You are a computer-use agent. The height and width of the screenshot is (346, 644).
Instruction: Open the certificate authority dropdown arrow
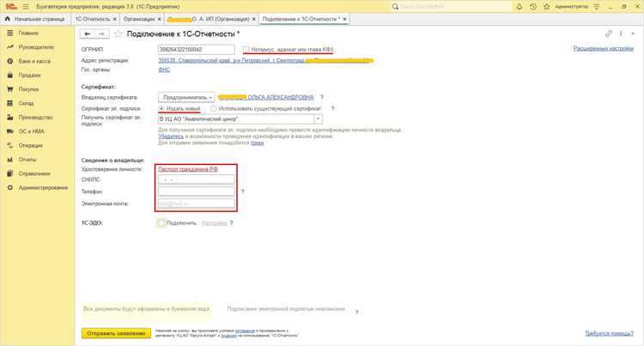pos(319,119)
